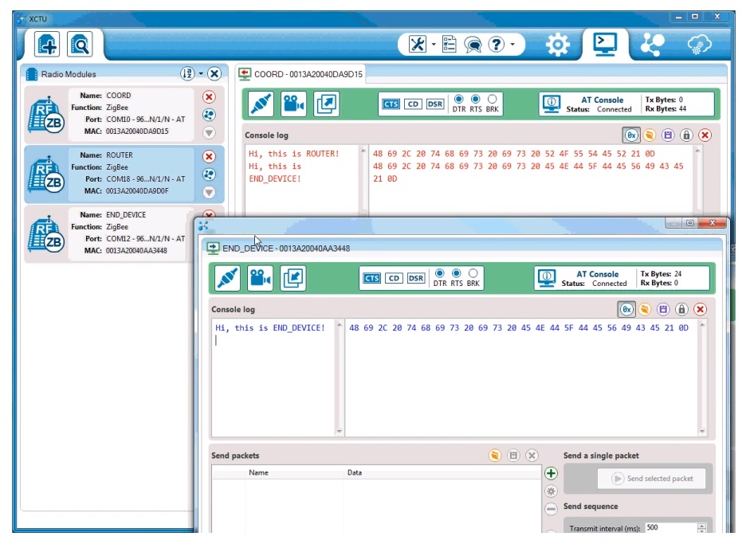This screenshot has height=560, width=750.
Task: Click COORD console record session camera icon
Action: coord(293,104)
